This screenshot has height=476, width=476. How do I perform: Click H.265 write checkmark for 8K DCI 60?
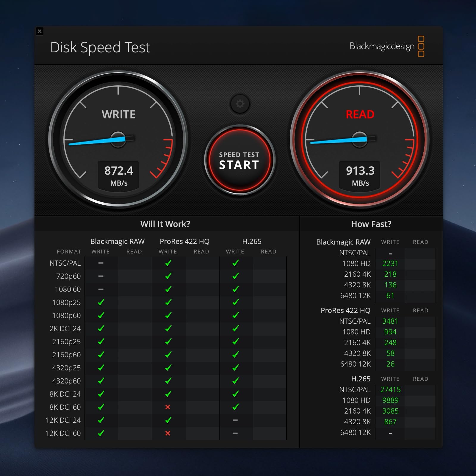(x=236, y=407)
